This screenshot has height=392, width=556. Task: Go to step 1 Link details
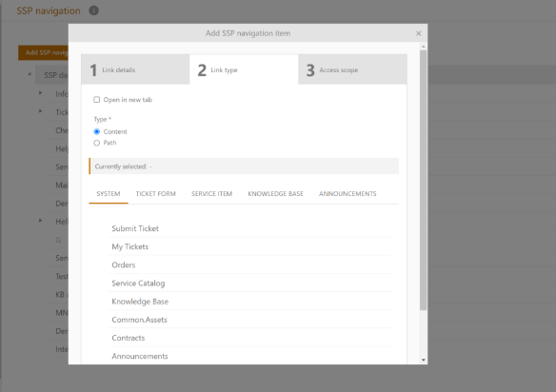135,69
